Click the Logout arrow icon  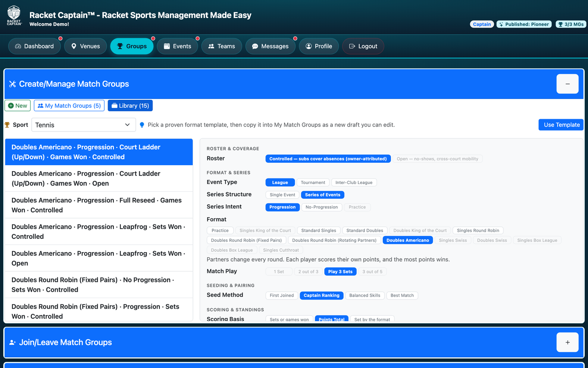(x=352, y=46)
